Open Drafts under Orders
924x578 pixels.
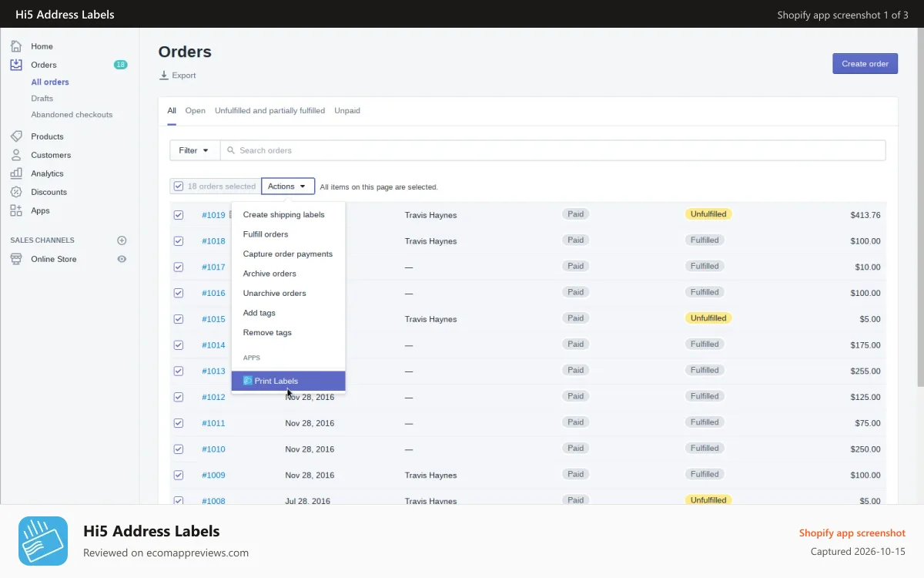42,99
